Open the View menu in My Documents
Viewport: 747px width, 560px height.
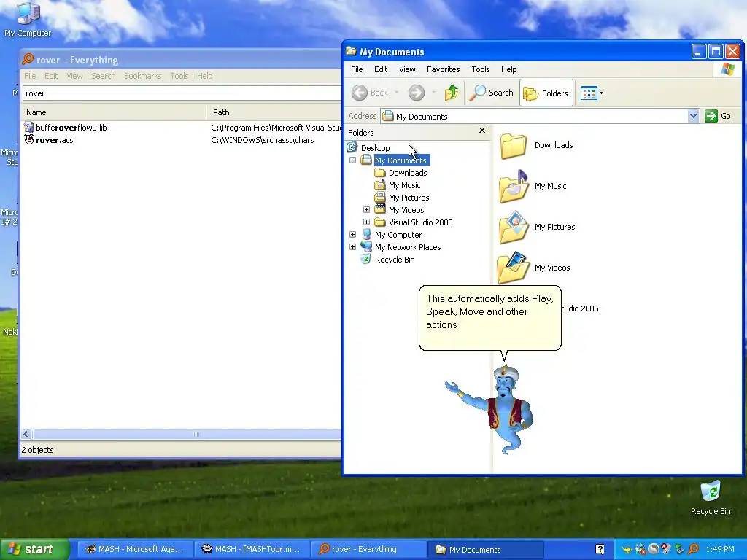tap(407, 69)
